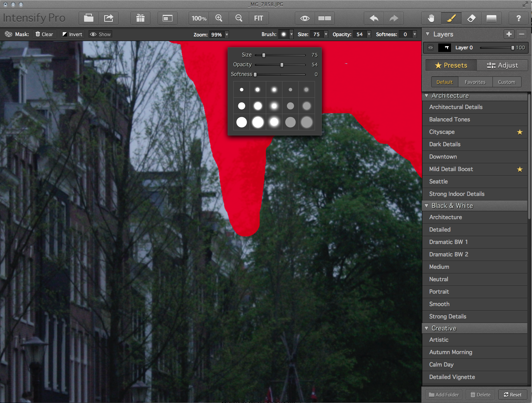The height and width of the screenshot is (403, 532).
Task: Apply the Balanced Tones preset
Action: point(475,119)
